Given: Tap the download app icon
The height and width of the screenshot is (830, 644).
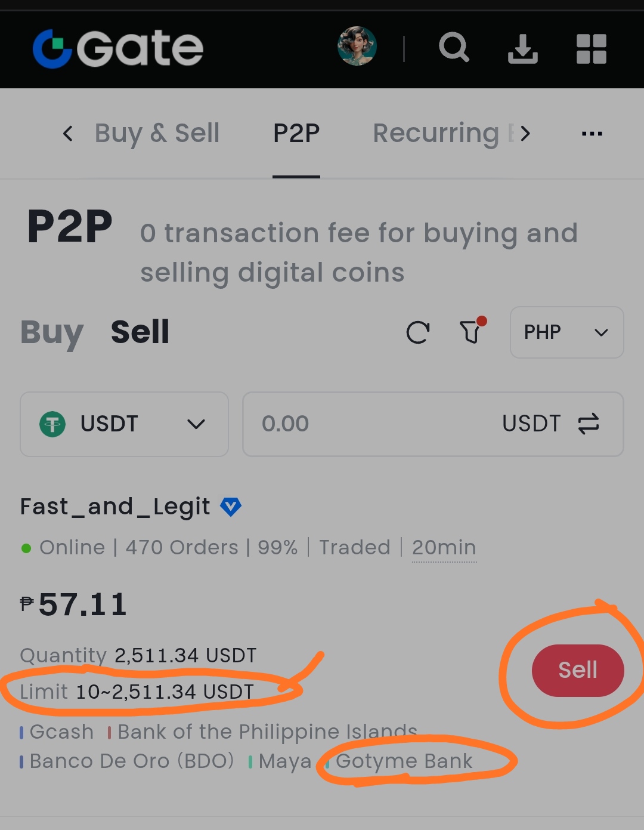Looking at the screenshot, I should 523,48.
